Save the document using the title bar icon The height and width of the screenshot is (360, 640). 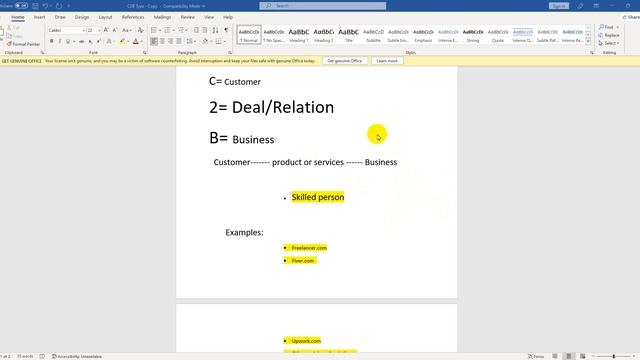[x=35, y=6]
